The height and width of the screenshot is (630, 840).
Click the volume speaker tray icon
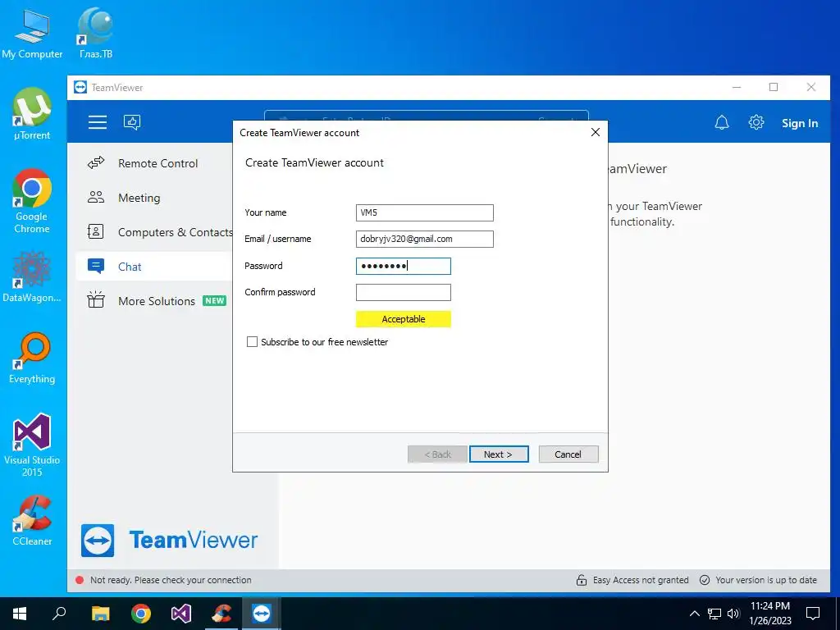733,614
